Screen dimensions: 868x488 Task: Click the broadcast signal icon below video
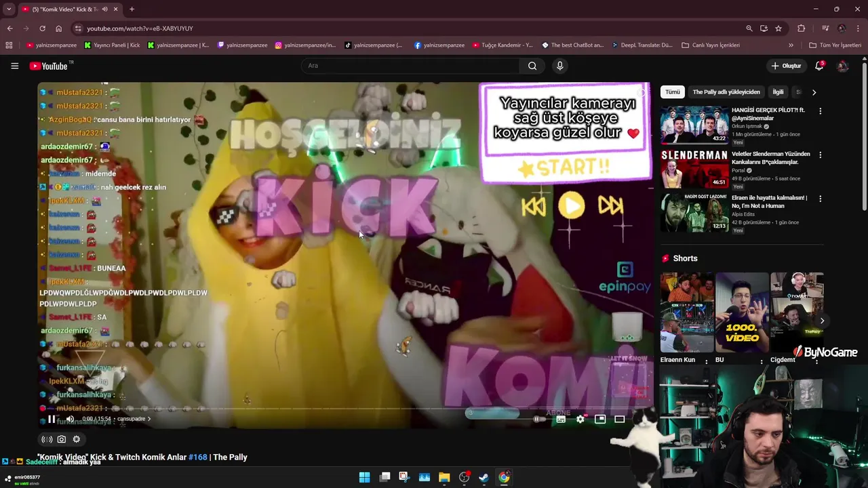point(47,439)
